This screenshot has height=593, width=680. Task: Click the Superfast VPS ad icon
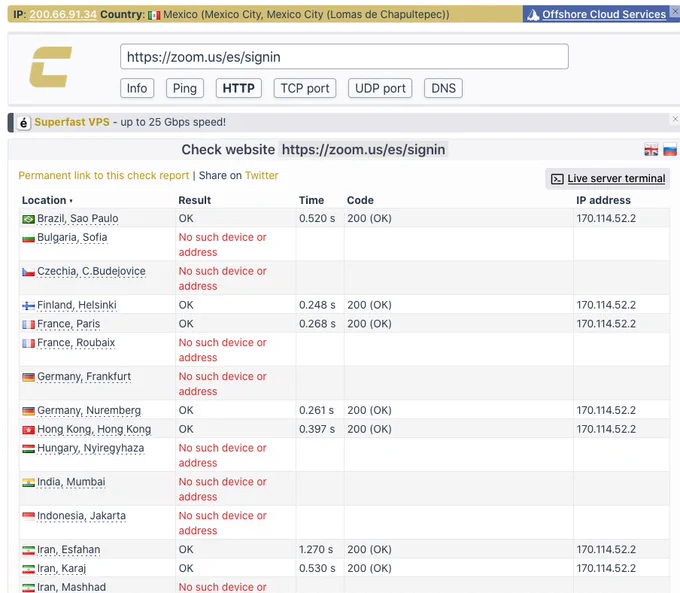pos(24,123)
